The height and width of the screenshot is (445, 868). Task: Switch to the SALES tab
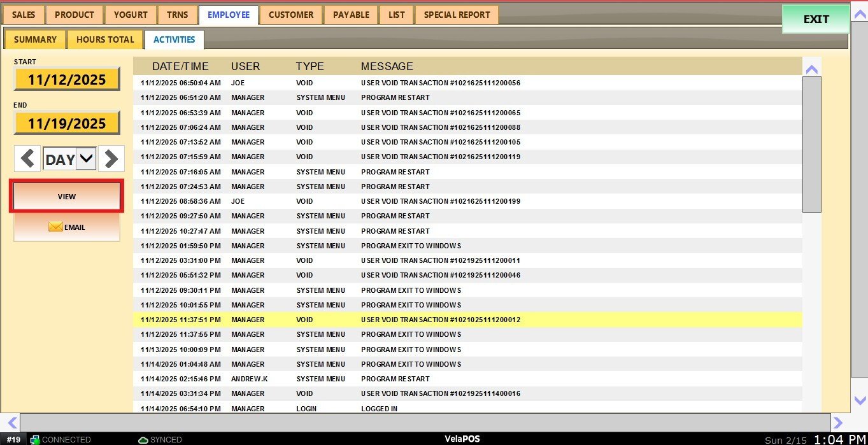(24, 15)
